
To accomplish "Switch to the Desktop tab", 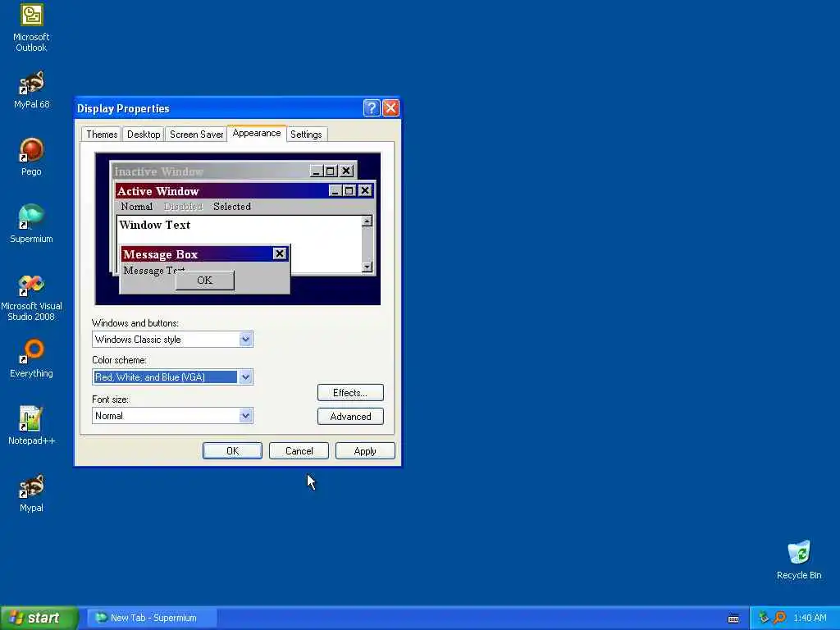I will [144, 135].
